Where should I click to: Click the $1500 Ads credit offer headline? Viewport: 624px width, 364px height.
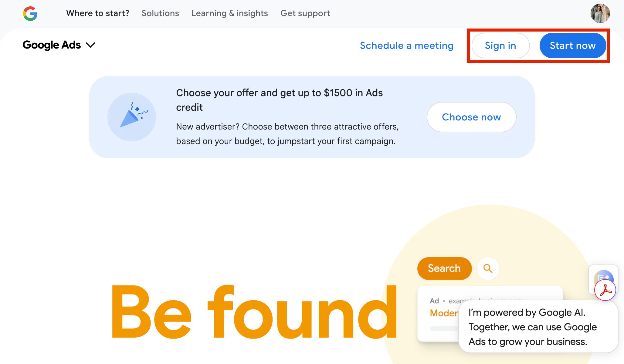[x=280, y=100]
